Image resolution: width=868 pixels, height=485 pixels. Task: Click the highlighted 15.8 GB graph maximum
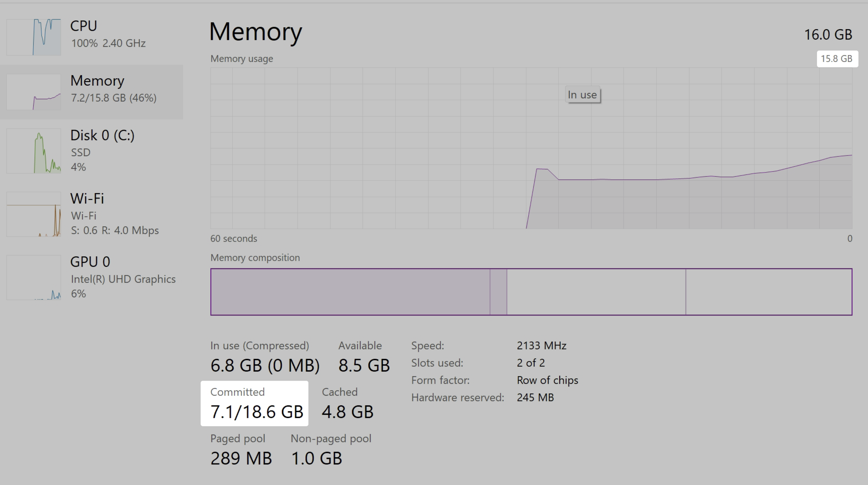coord(837,59)
